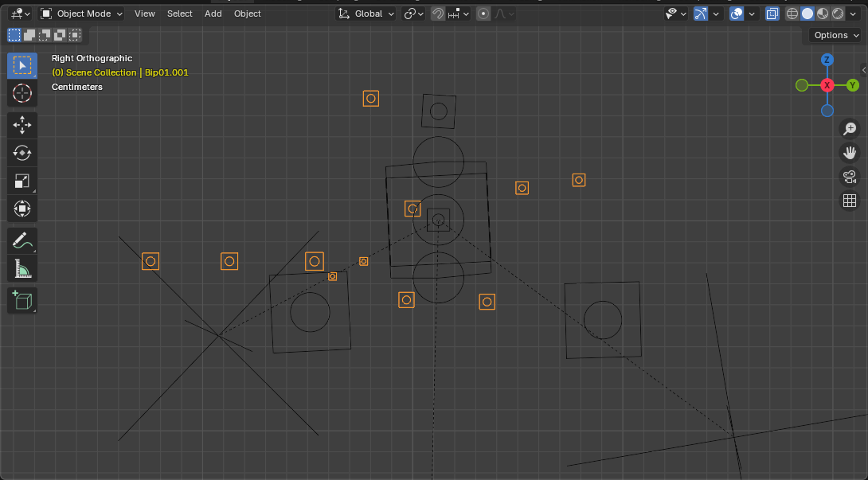Open the editor type dropdown
868x480 pixels.
(x=21, y=14)
